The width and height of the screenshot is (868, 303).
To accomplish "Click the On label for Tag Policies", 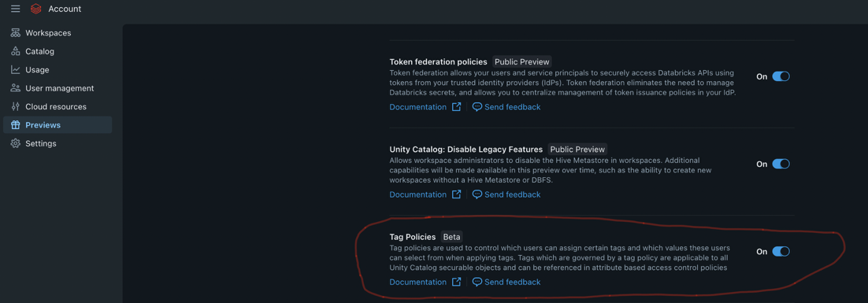I will tap(762, 252).
